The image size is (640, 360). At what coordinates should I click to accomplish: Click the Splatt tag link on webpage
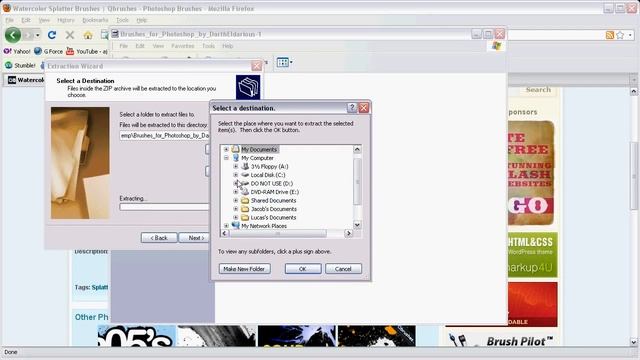click(100, 287)
